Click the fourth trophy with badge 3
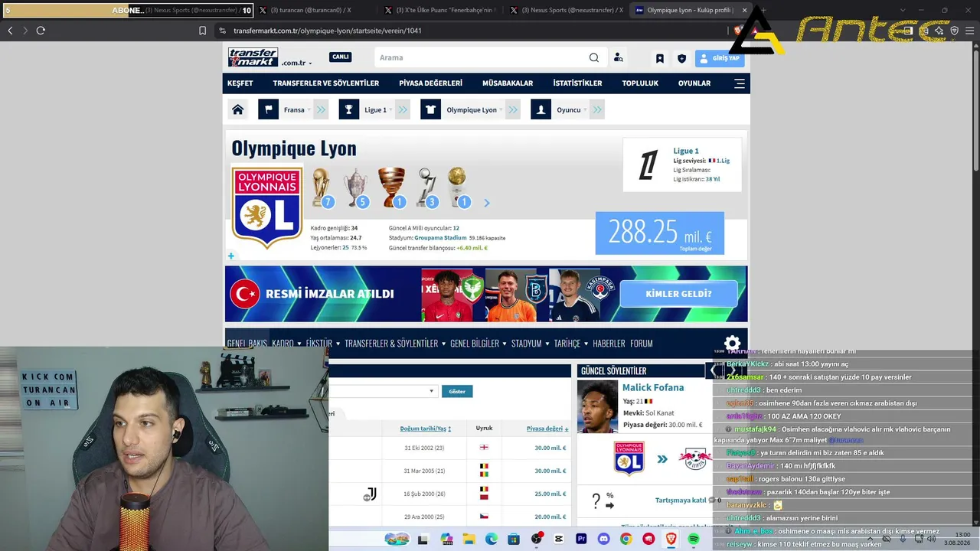The image size is (980, 551). 427,187
